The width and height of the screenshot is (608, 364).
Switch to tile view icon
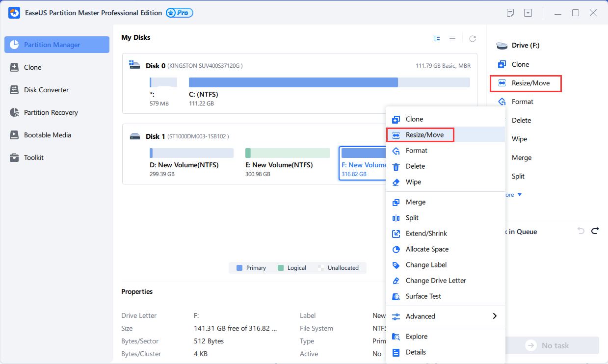click(437, 38)
